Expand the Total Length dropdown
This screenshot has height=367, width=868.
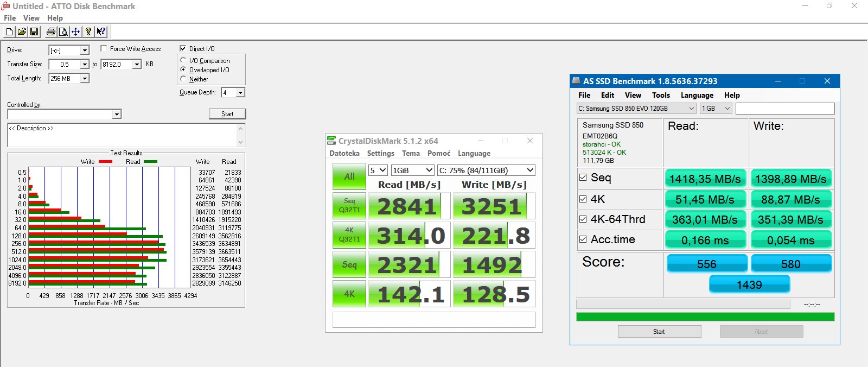point(85,79)
